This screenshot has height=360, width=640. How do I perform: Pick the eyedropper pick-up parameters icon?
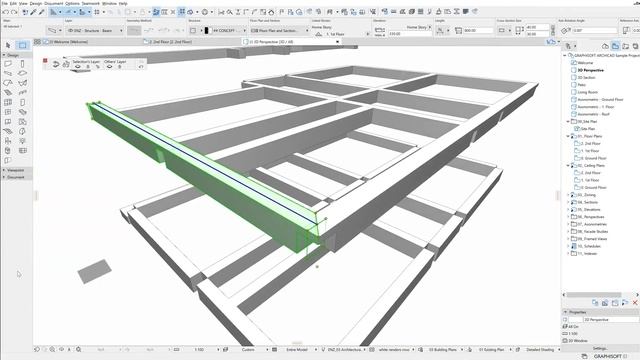(33, 12)
